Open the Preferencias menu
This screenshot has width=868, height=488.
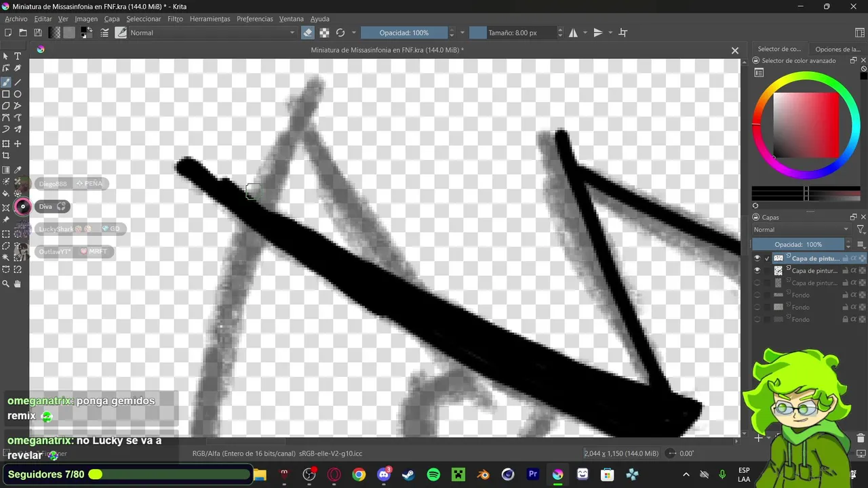point(255,19)
